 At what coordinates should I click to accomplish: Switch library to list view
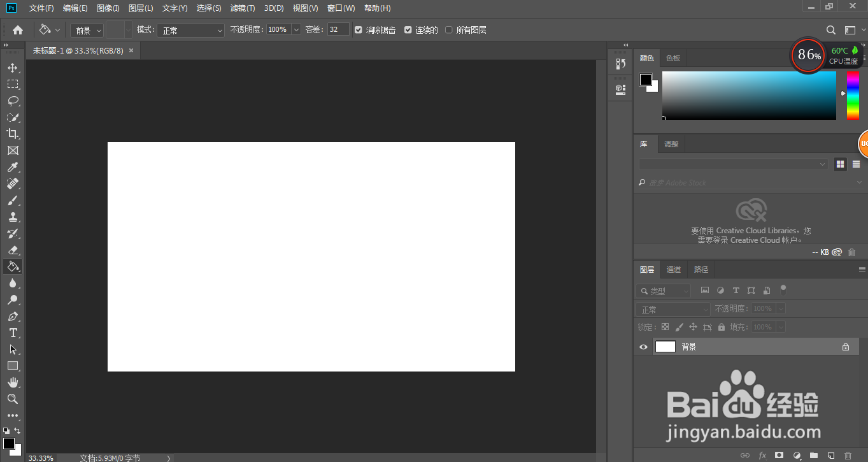tap(856, 164)
